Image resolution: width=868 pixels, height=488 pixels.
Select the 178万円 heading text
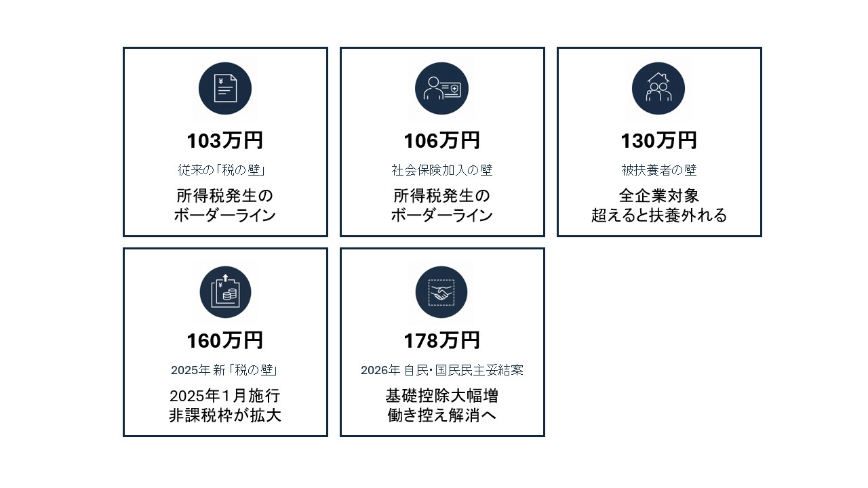point(442,340)
